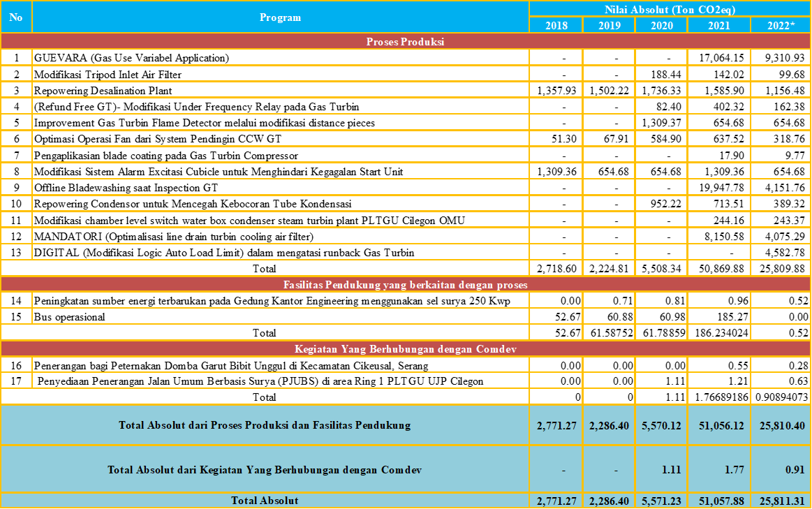The image size is (812, 509).
Task: Select the "Program" column header
Action: pos(280,17)
